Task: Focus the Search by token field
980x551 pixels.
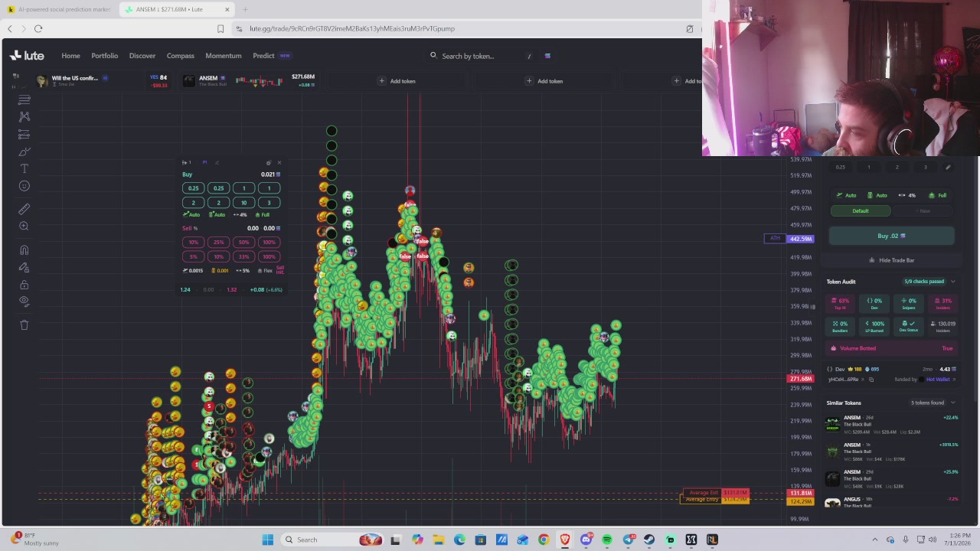Action: tap(482, 56)
